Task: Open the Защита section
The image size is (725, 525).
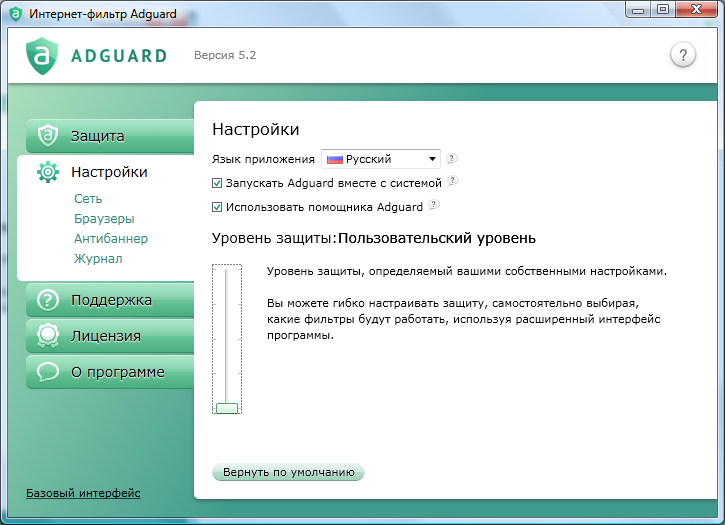Action: pyautogui.click(x=110, y=136)
